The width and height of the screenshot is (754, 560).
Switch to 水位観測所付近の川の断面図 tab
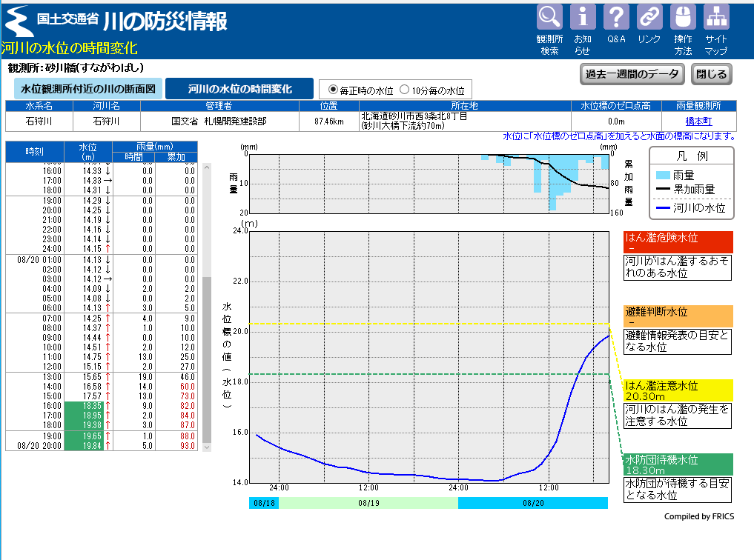(87, 89)
